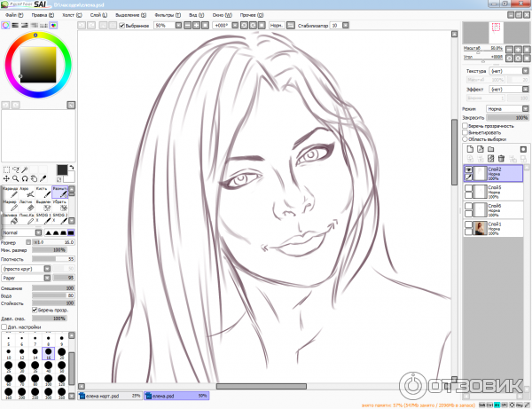
Task: Hide the Слой2 layer visibility eye
Action: click(468, 169)
